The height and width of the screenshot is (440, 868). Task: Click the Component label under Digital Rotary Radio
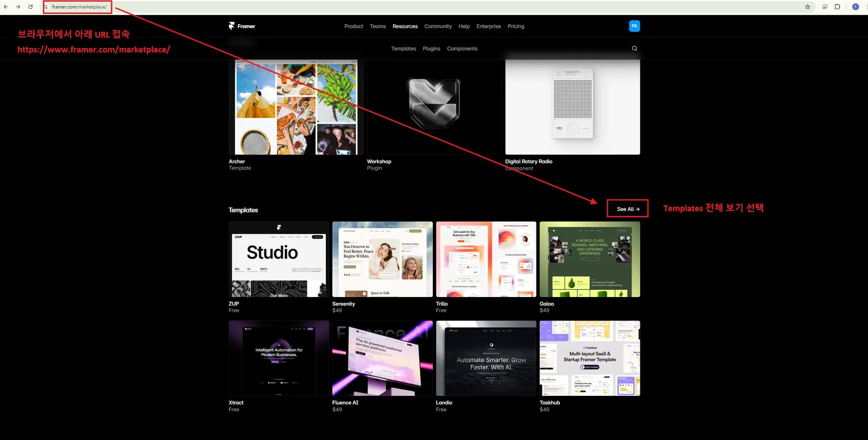tap(519, 168)
